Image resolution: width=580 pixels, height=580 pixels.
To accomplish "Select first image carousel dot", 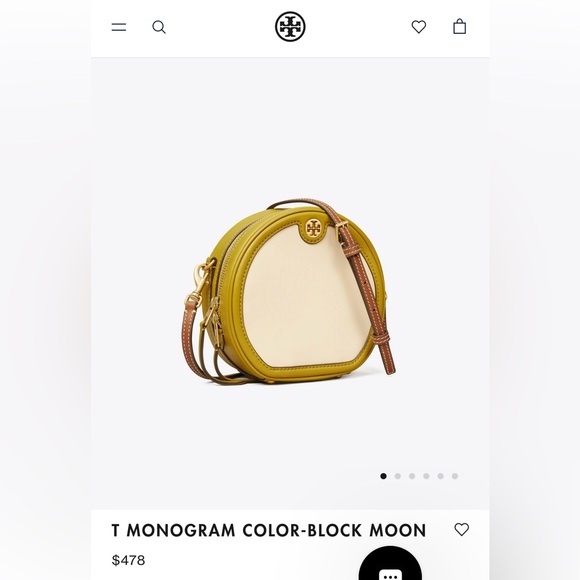I will click(383, 476).
